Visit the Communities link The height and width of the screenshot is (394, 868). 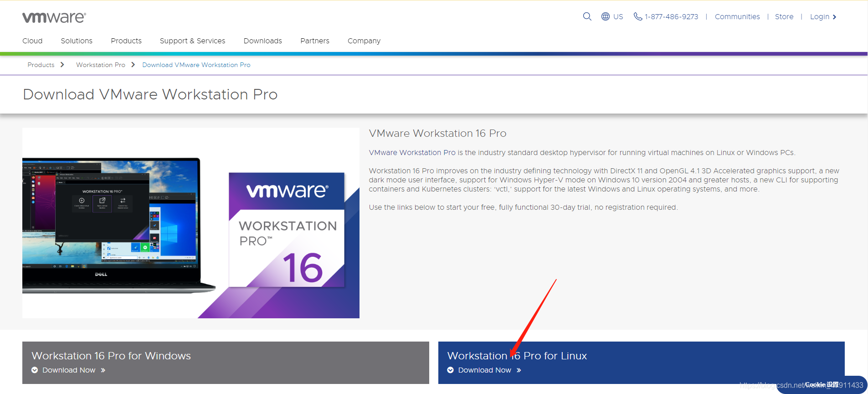(737, 16)
